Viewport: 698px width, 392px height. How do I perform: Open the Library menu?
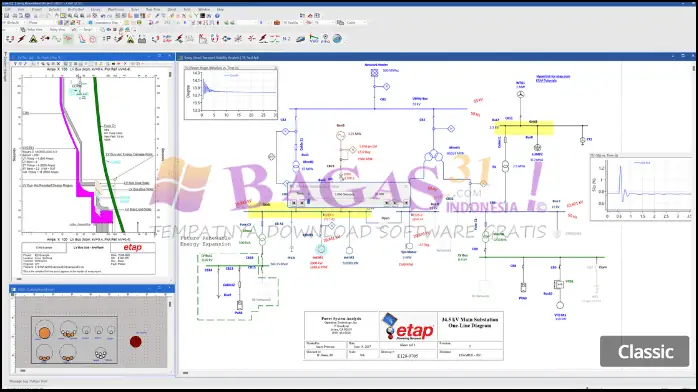point(95,9)
